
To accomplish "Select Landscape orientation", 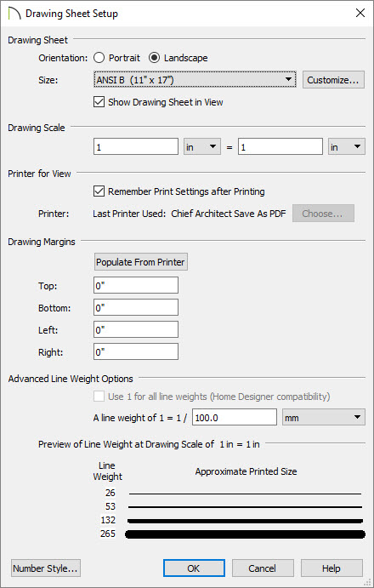I will [x=154, y=58].
